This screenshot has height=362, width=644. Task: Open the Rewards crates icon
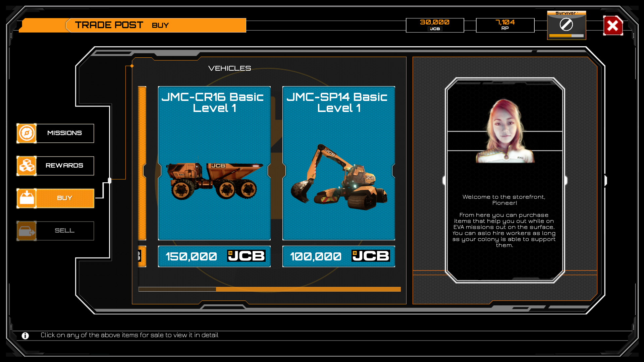[x=26, y=166]
